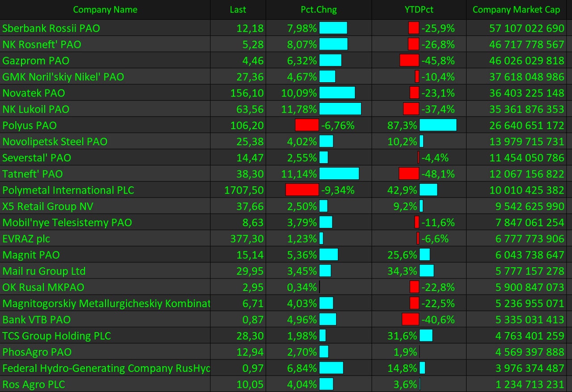Select Novatek PAO last price 156,10

click(247, 93)
